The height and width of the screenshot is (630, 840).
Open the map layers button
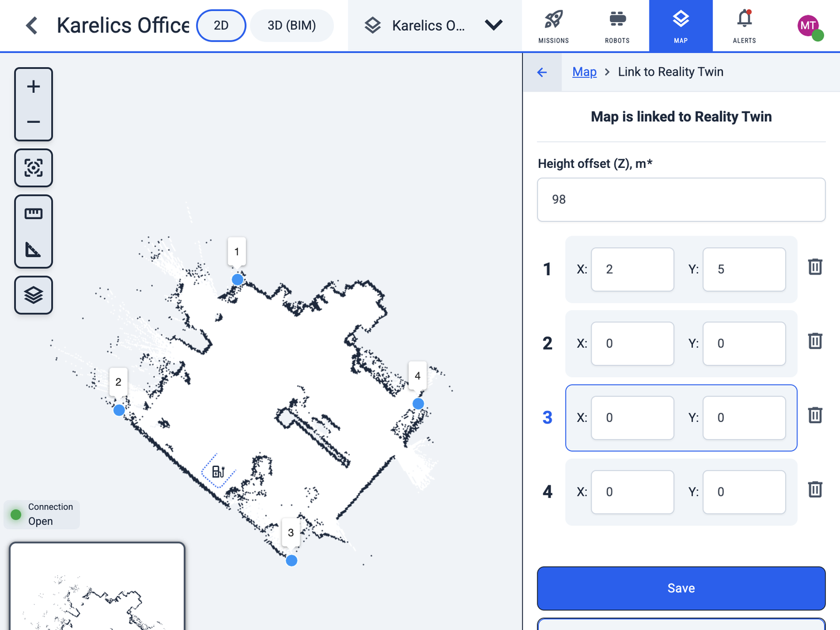[x=34, y=295]
